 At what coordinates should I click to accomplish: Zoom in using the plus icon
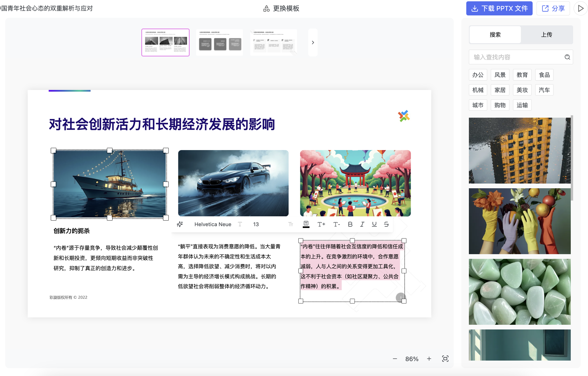[x=429, y=359]
